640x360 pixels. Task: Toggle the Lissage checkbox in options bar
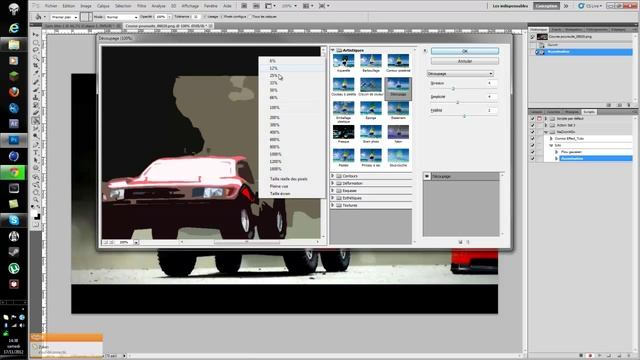(205, 17)
